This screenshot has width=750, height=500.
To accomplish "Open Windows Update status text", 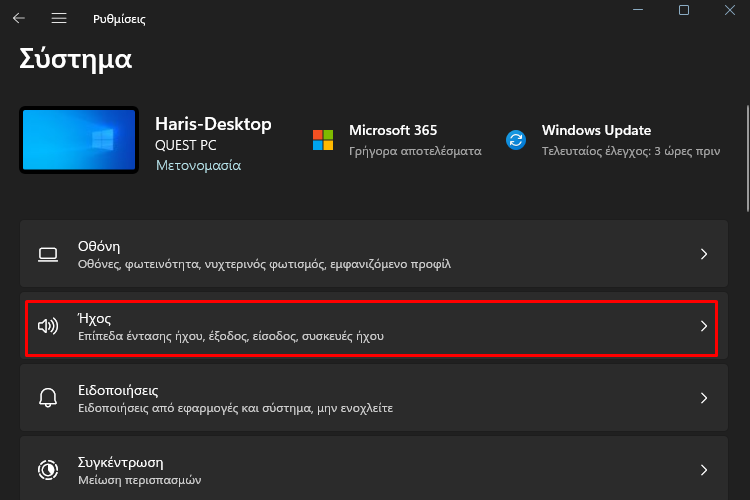I will [630, 151].
